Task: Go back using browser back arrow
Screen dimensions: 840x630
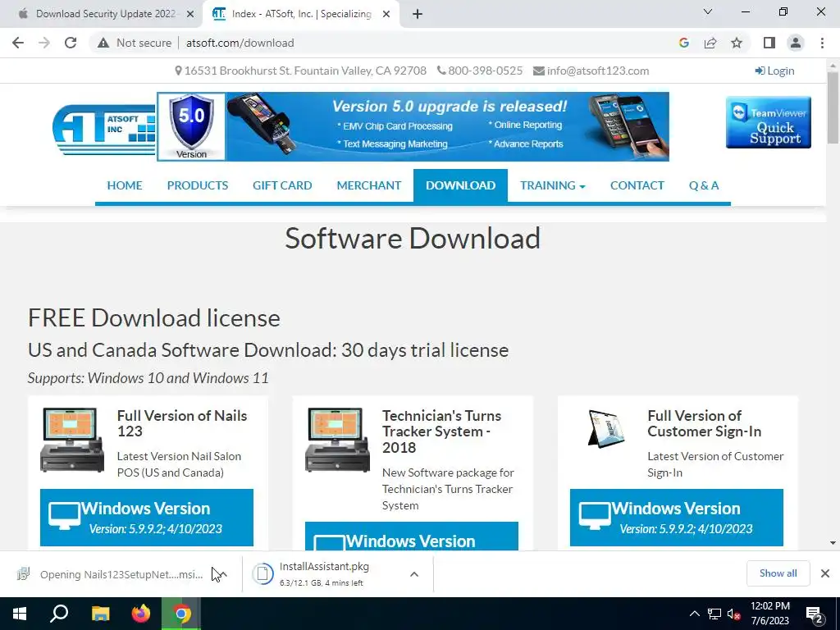Action: coord(18,43)
